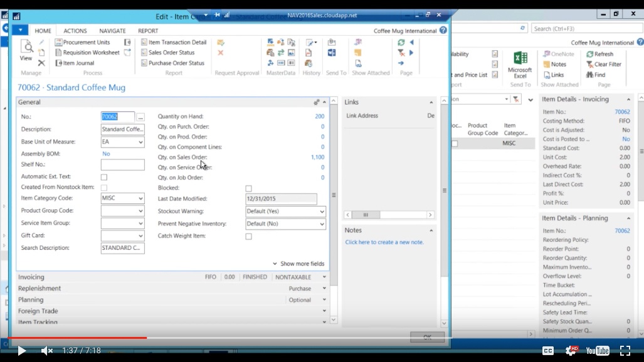Open the Service Item Group dropdown
Image resolution: width=644 pixels, height=362 pixels.
click(140, 223)
